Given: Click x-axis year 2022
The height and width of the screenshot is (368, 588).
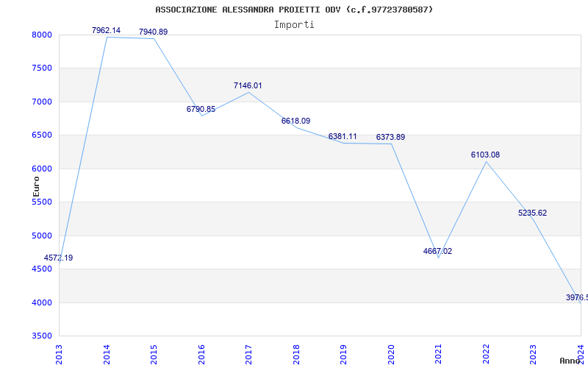Looking at the screenshot, I should [486, 355].
